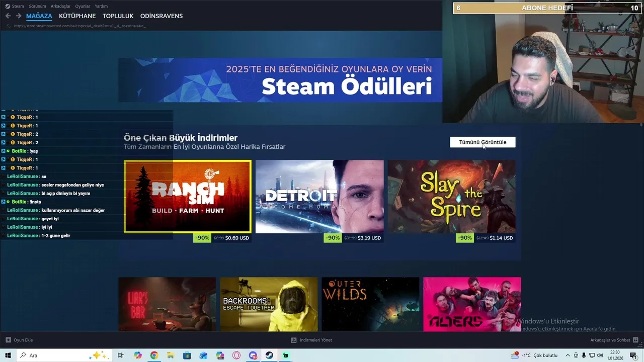
Task: Open the Outer Wilds tile
Action: coord(370,304)
